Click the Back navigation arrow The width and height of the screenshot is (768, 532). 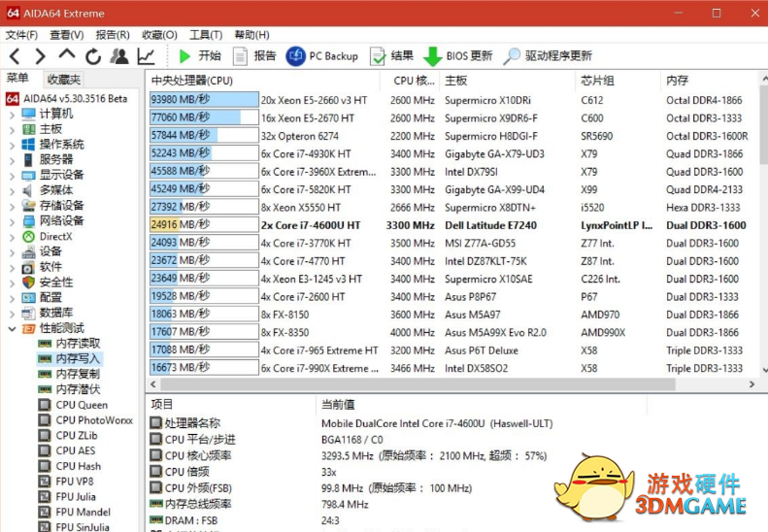tap(15, 56)
